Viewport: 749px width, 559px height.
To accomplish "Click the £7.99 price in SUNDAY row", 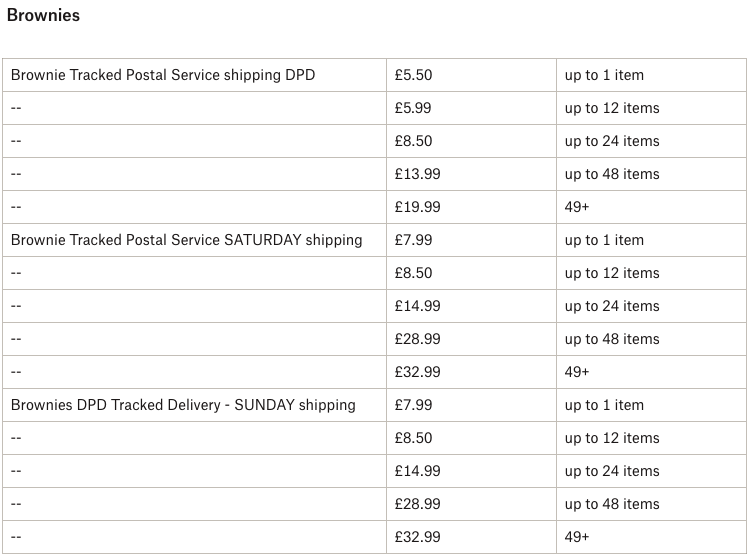I will [414, 405].
